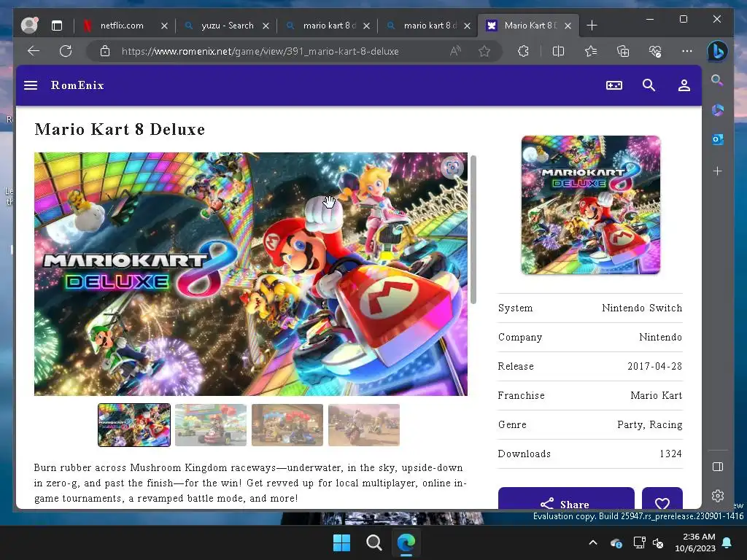
Task: Open the Edge profile avatar
Action: (x=29, y=26)
